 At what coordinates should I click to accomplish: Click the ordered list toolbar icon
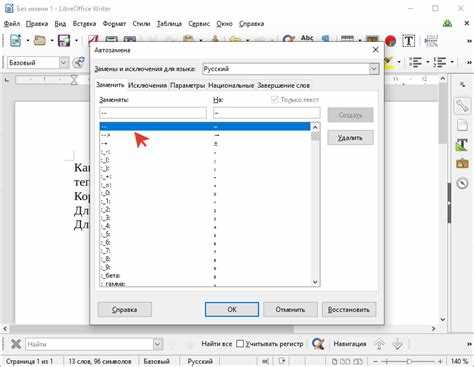(439, 62)
